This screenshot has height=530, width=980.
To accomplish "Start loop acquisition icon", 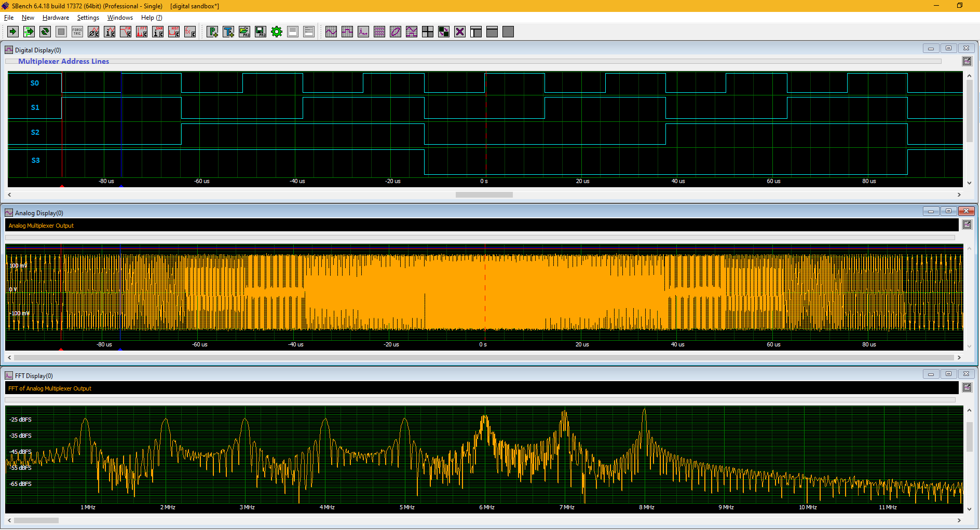I will tap(45, 32).
